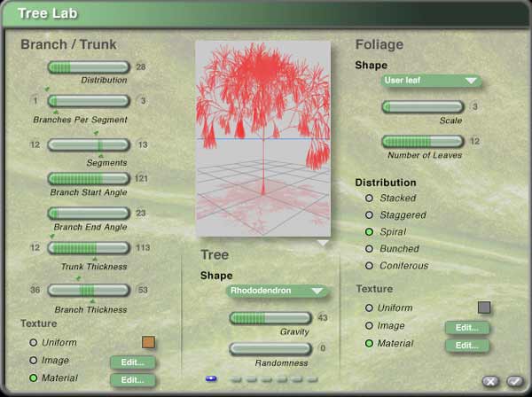This screenshot has width=532, height=397.
Task: Click the Branch Thickness slider
Action: pos(89,290)
